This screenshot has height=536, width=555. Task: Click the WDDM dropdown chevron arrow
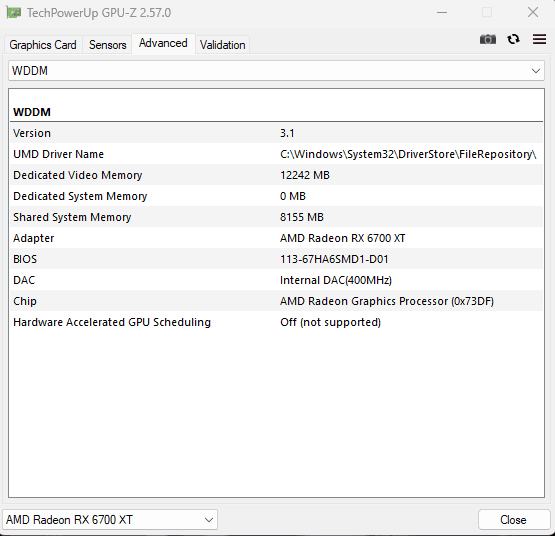pos(536,71)
